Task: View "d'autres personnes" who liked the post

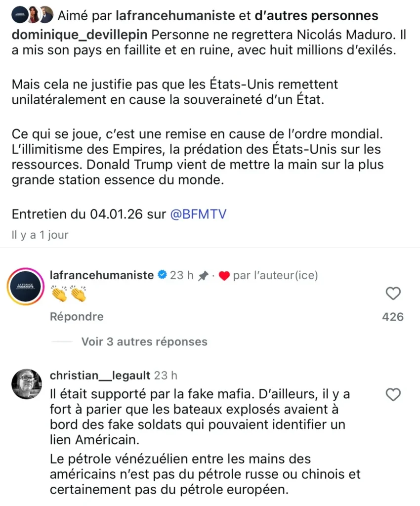Action: click(316, 15)
